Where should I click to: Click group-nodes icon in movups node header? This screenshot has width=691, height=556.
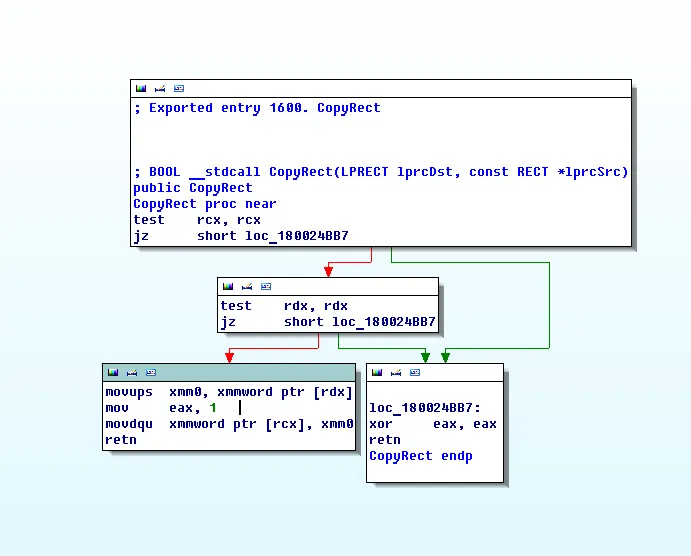pos(150,373)
